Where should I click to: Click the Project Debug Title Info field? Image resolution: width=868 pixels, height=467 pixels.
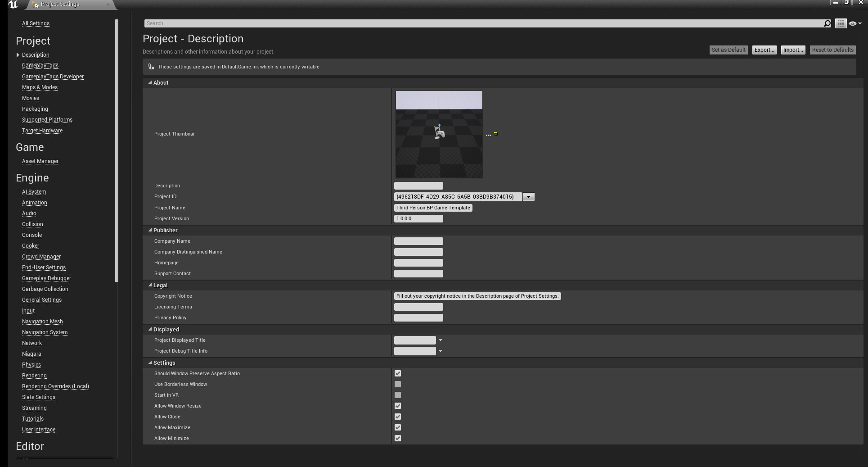[x=415, y=351]
